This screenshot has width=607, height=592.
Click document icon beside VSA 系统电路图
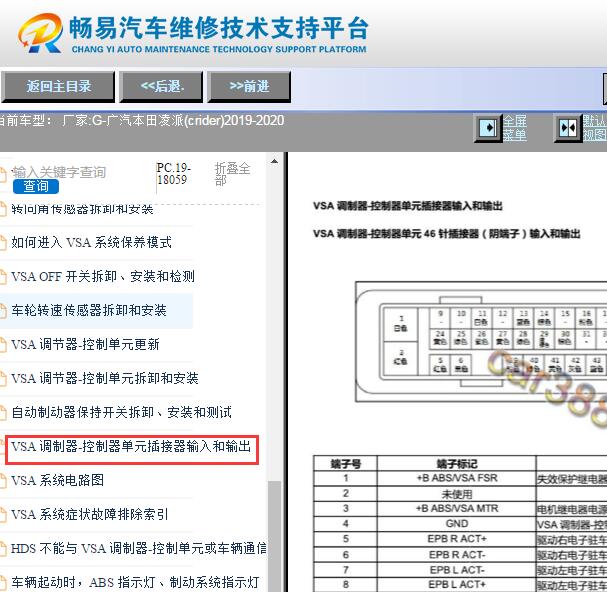coord(3,481)
